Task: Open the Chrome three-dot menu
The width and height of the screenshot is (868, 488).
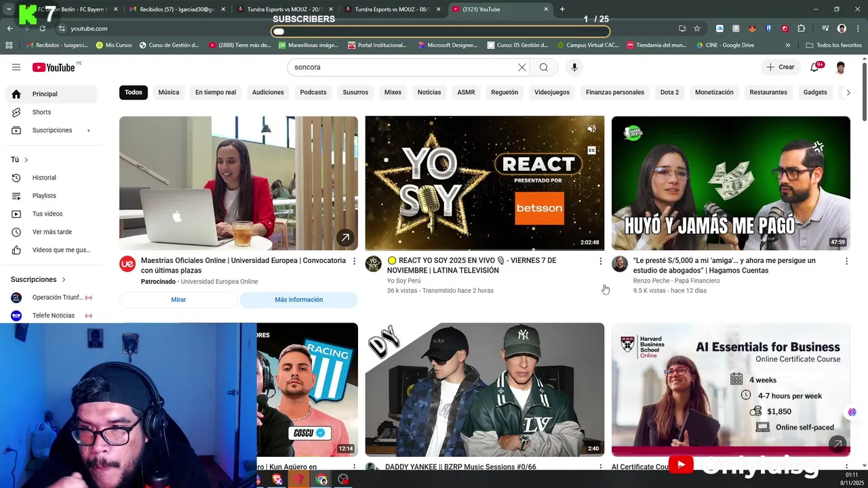Action: (856, 28)
